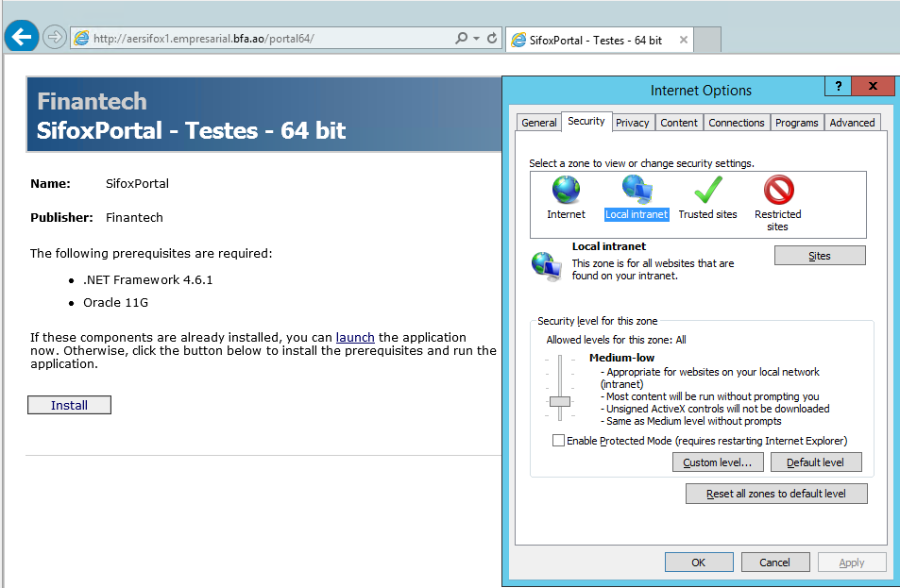
Task: Switch to the Privacy tab
Action: [x=632, y=122]
